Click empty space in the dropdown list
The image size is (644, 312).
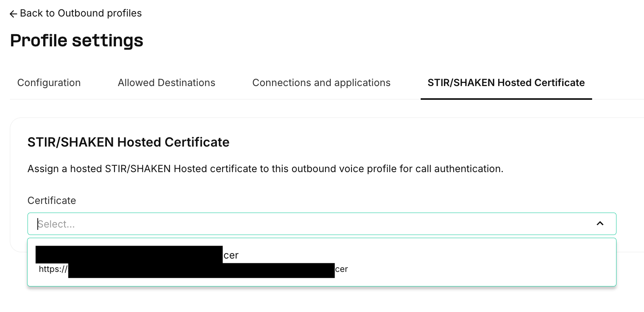(x=480, y=262)
